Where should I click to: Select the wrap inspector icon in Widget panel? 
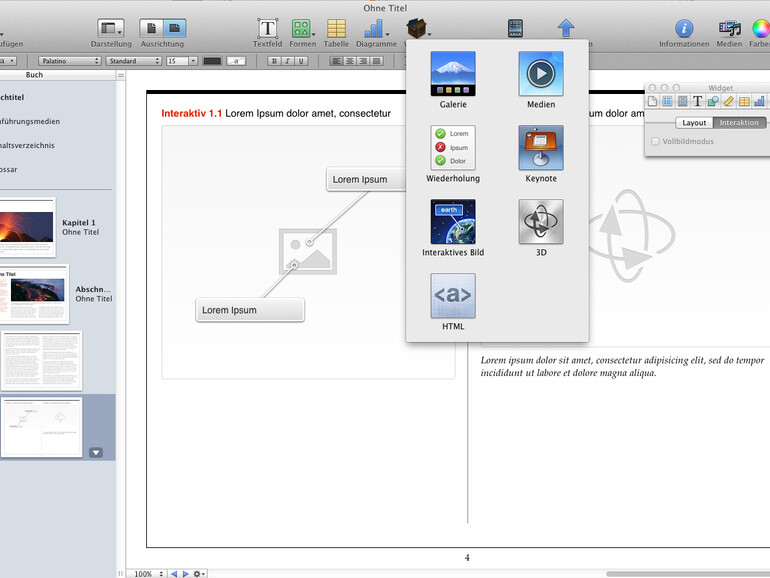683,102
